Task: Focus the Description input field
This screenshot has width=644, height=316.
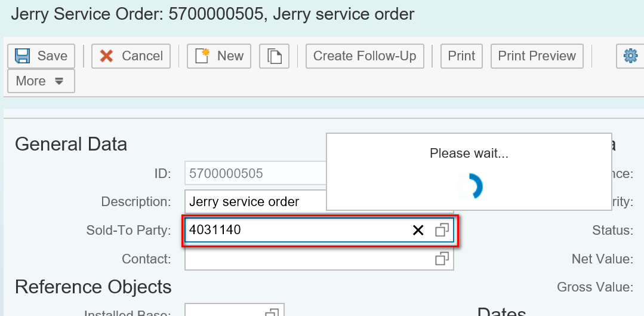Action: pos(255,202)
